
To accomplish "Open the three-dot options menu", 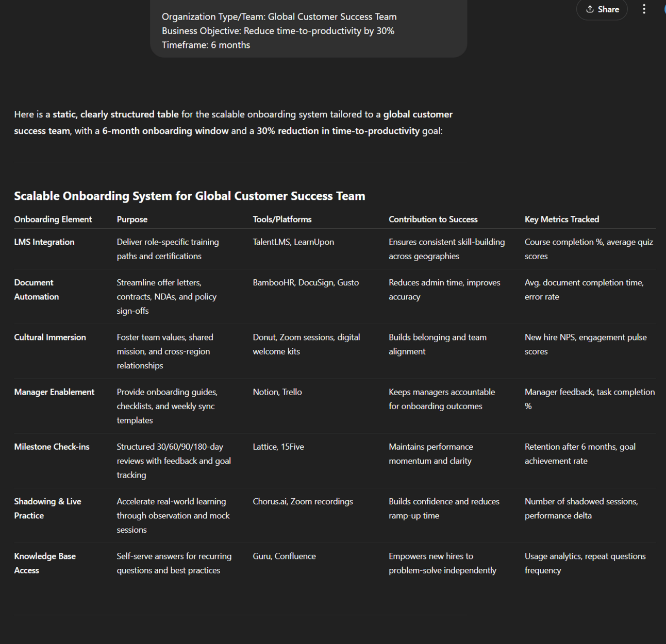I will (644, 9).
